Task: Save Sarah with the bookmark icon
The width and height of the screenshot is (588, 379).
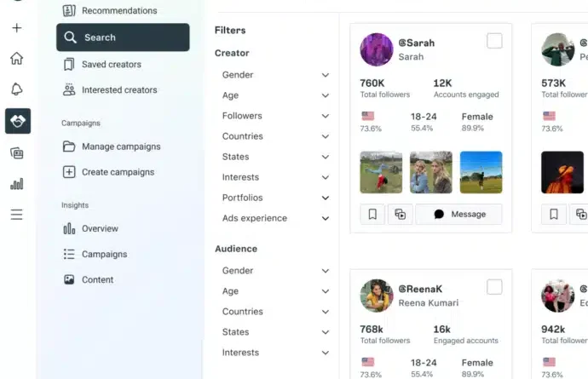Action: tap(372, 214)
